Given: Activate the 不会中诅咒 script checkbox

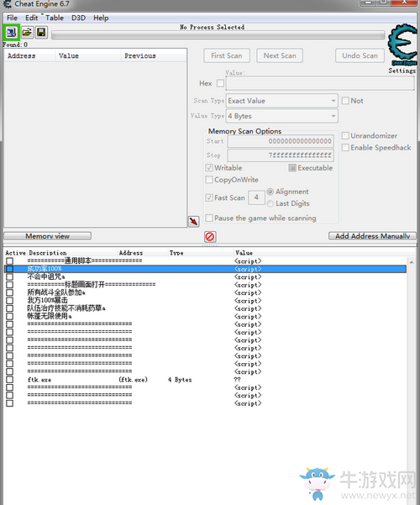Looking at the screenshot, I should pos(10,277).
